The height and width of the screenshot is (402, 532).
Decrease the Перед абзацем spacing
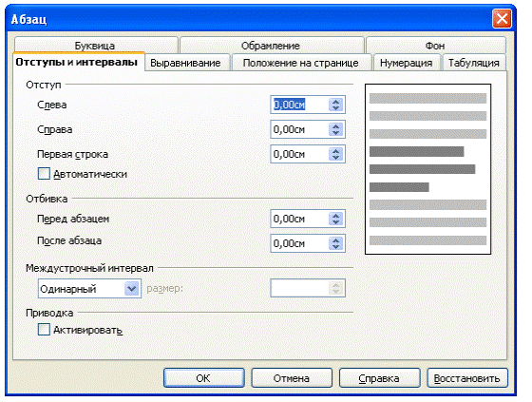point(336,221)
